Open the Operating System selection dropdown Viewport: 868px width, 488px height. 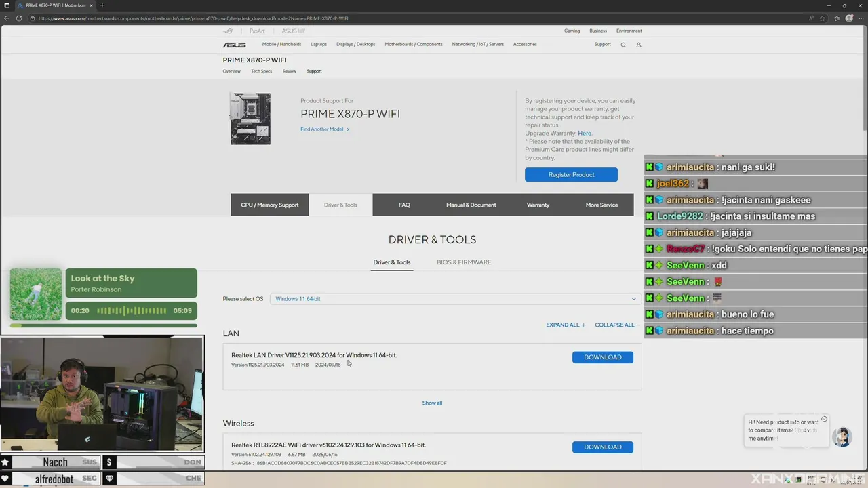coord(455,299)
